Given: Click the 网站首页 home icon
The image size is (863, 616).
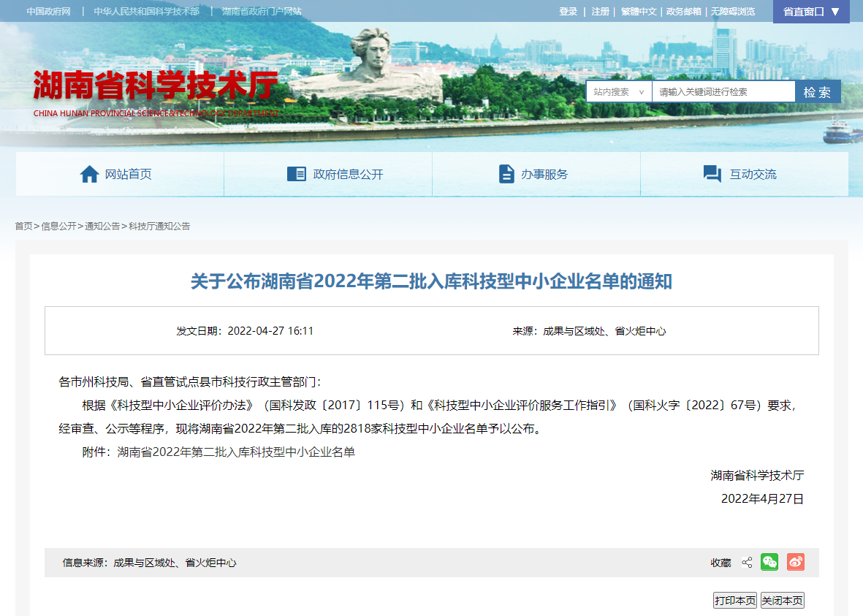Looking at the screenshot, I should [x=90, y=173].
